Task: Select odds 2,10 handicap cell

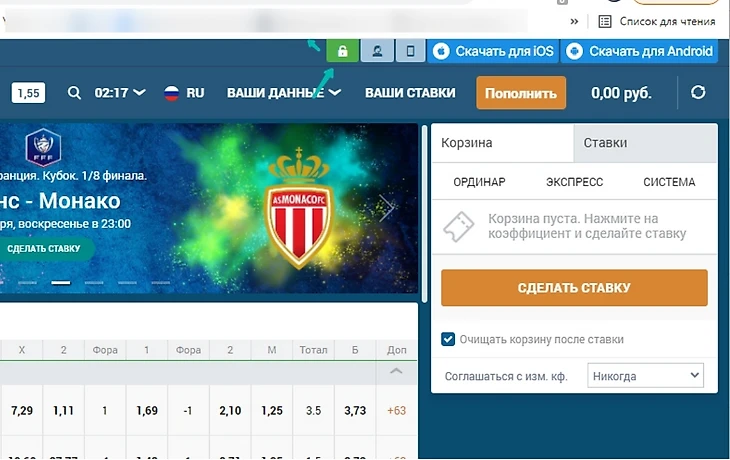Action: [x=230, y=411]
